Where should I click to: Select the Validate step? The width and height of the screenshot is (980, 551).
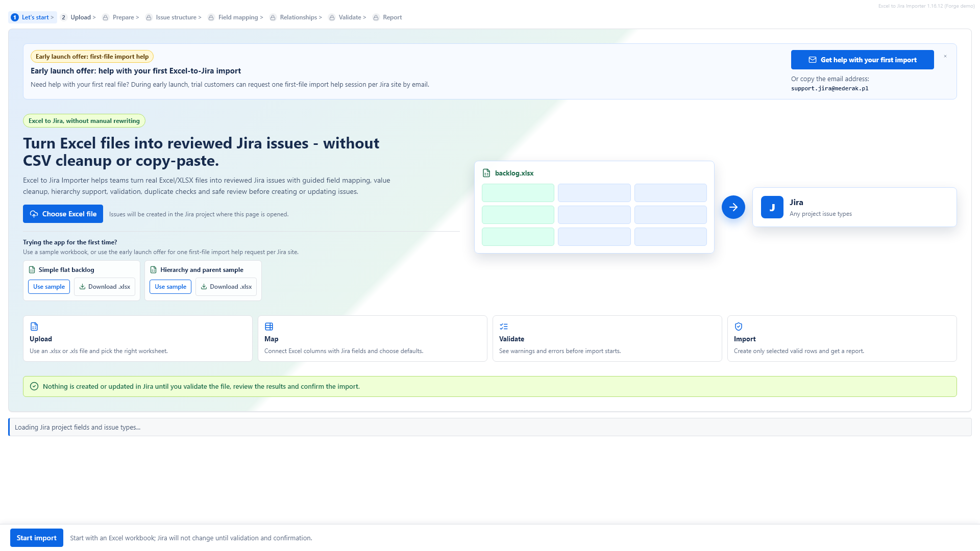[348, 17]
